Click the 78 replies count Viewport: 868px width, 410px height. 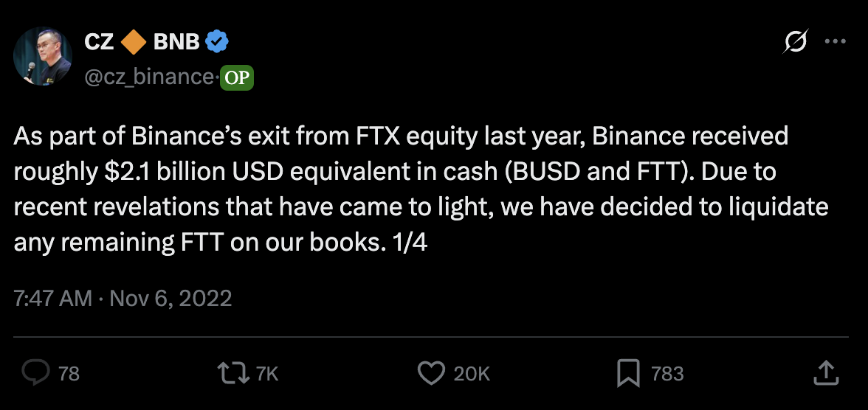pyautogui.click(x=69, y=374)
